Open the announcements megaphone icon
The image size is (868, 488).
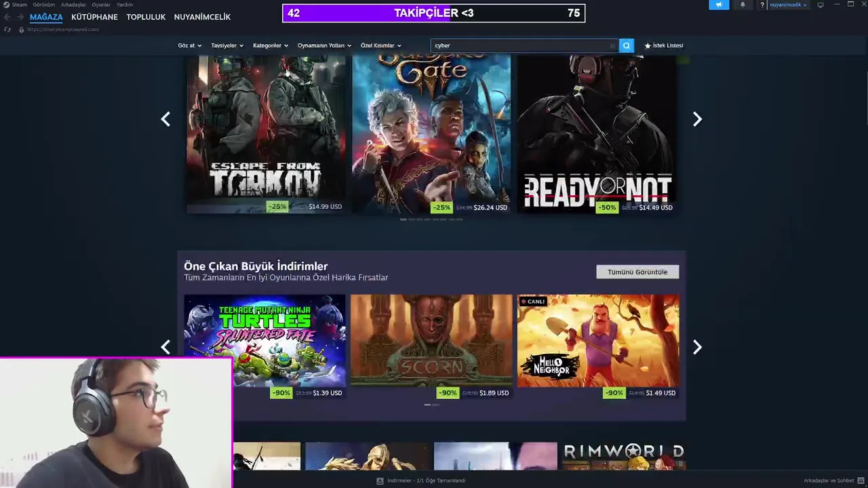[x=719, y=5]
